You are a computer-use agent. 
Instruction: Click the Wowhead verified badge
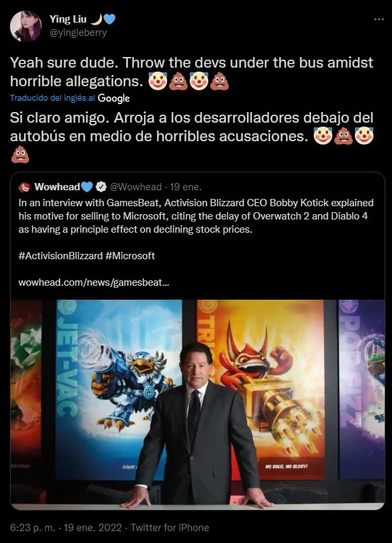click(101, 187)
